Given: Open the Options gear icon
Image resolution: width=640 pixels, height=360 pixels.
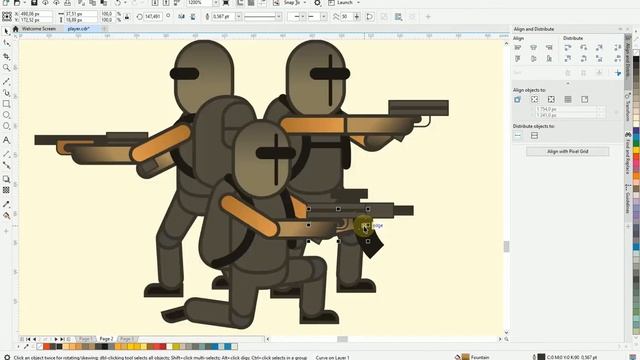Looking at the screenshot, I should tap(317, 3).
